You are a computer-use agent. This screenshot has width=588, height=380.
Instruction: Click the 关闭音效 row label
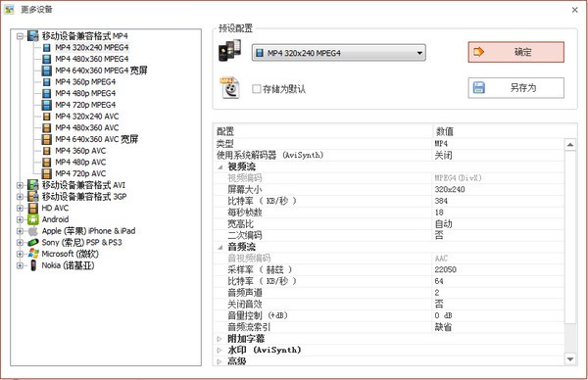[245, 305]
